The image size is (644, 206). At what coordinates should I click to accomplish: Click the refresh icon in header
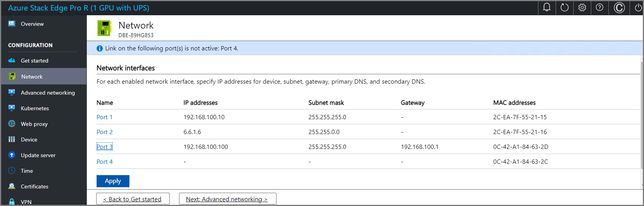pyautogui.click(x=564, y=7)
